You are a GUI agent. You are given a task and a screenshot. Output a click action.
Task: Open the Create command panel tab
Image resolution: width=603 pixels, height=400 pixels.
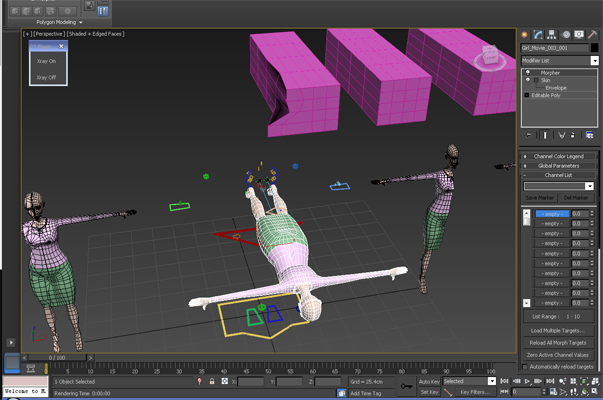[525, 34]
